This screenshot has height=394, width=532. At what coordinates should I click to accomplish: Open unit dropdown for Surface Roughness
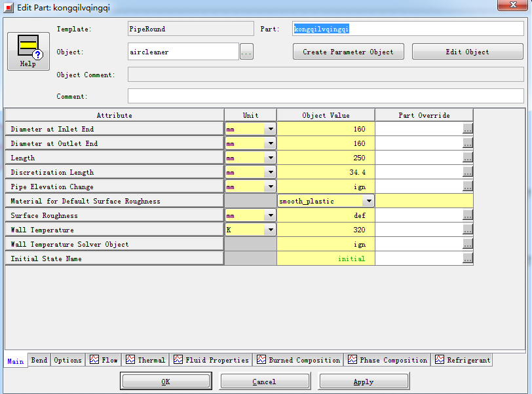click(270, 216)
